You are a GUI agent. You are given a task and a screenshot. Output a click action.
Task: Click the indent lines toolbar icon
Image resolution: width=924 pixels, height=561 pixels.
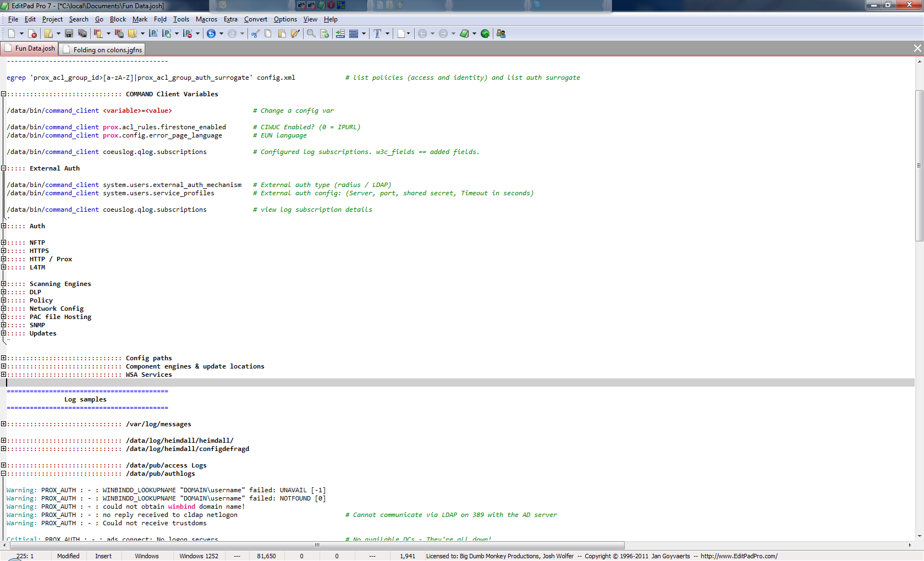tap(340, 34)
